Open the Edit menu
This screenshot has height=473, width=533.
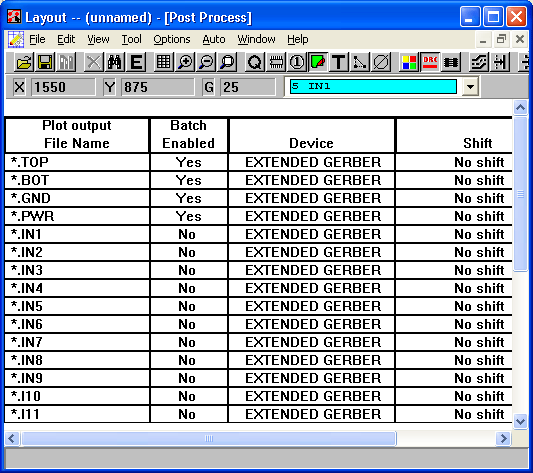(66, 39)
